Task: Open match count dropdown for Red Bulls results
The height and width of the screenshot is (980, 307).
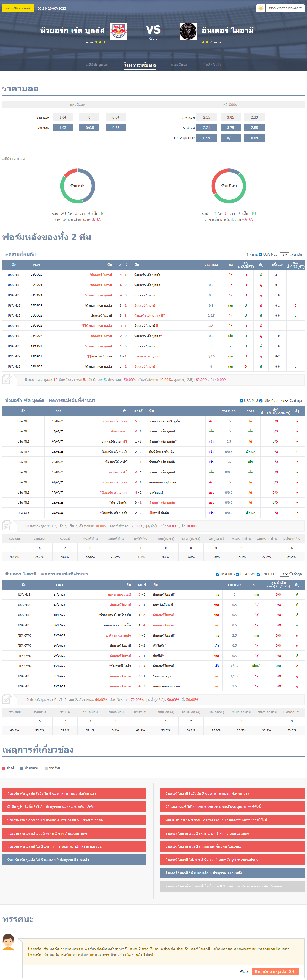Action: (284, 400)
